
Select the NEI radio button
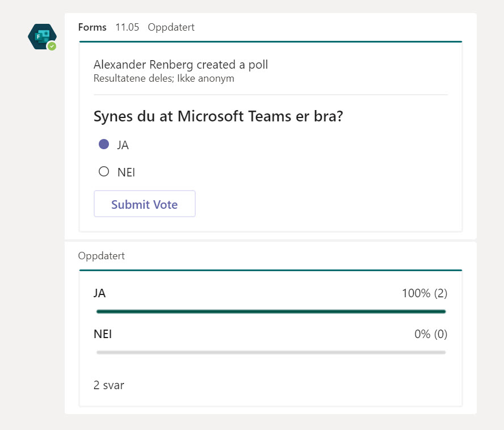pyautogui.click(x=103, y=171)
